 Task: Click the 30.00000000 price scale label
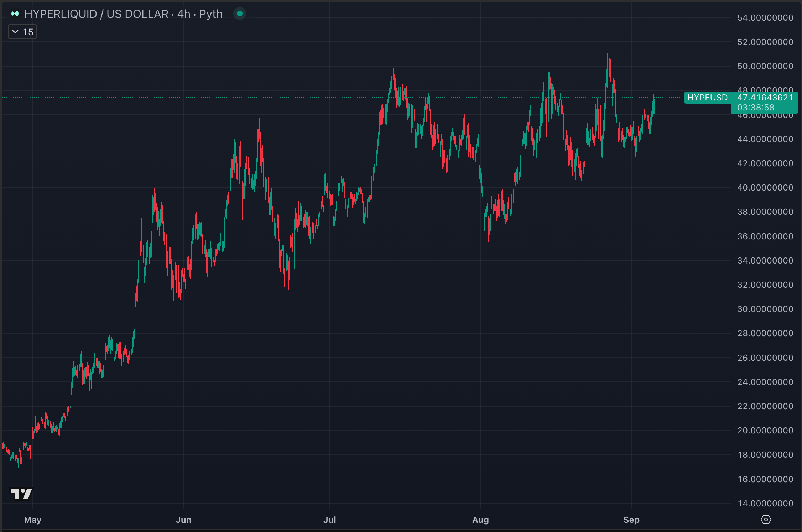pyautogui.click(x=765, y=309)
